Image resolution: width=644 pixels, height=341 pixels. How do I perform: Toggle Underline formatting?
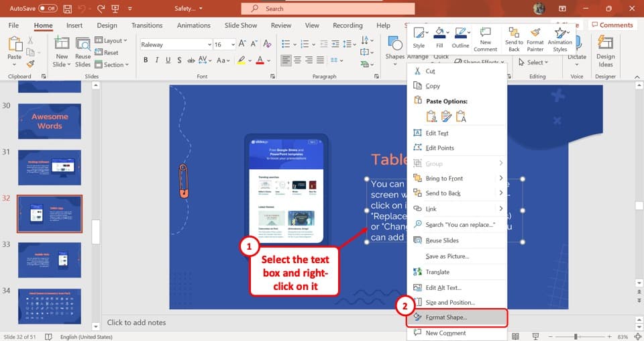pyautogui.click(x=168, y=60)
